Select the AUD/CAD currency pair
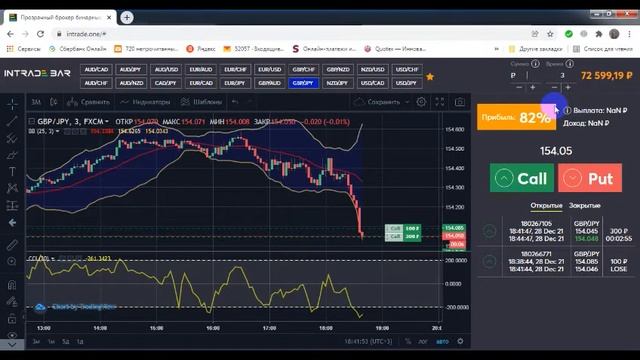640x360 pixels. click(96, 70)
